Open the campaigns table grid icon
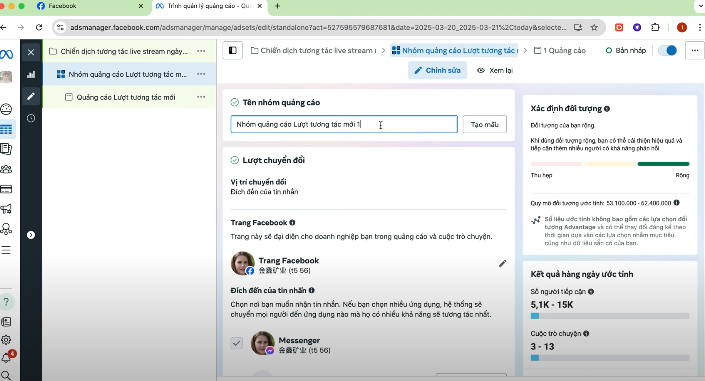Image resolution: width=705 pixels, height=381 pixels. tap(6, 130)
